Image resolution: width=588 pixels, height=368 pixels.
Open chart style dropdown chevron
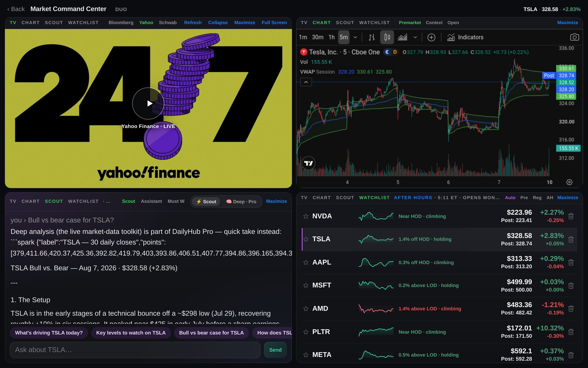[415, 37]
